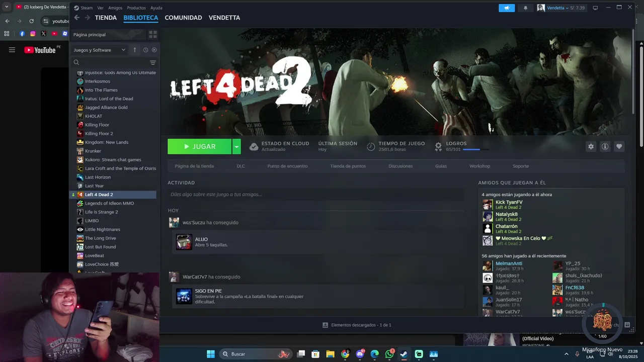This screenshot has width=644, height=362.
Task: Click YouTube logo in browser window
Action: pyautogui.click(x=40, y=50)
